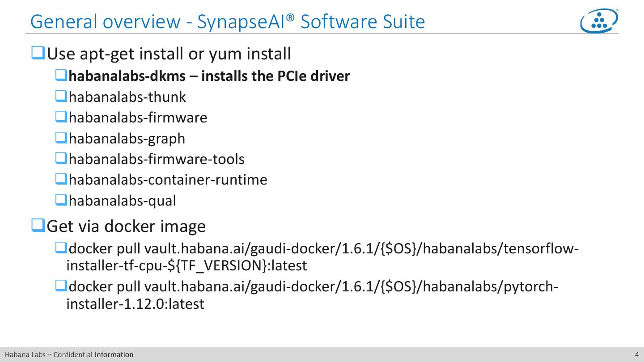Click the 'Habana Labs – Confidential Information' footer
The width and height of the screenshot is (644, 362).
click(69, 355)
